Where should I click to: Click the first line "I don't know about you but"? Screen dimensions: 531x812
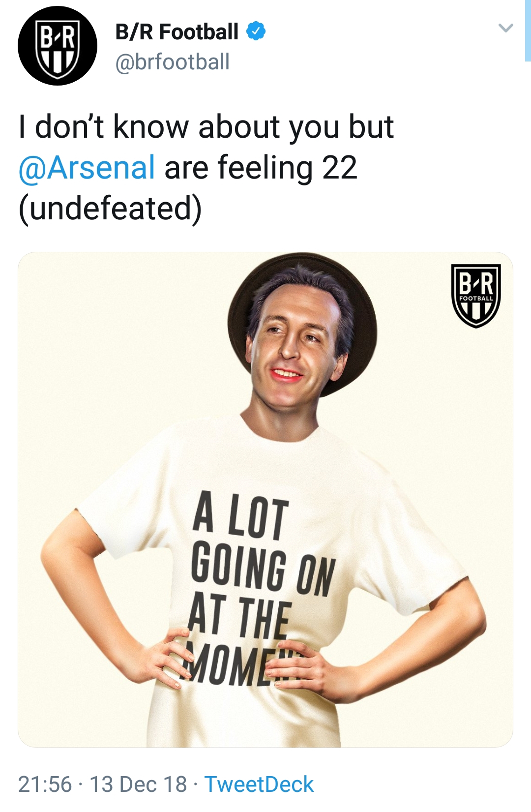(206, 127)
